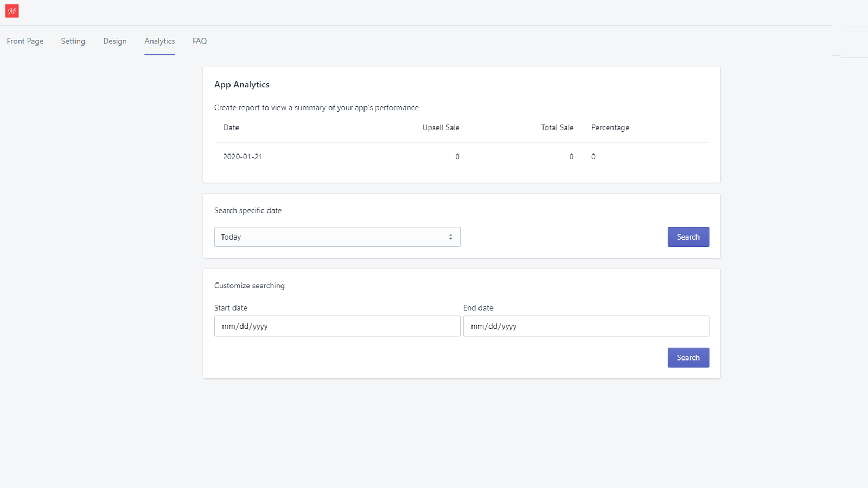868x488 pixels.
Task: Go to the Design tab
Action: tap(114, 41)
